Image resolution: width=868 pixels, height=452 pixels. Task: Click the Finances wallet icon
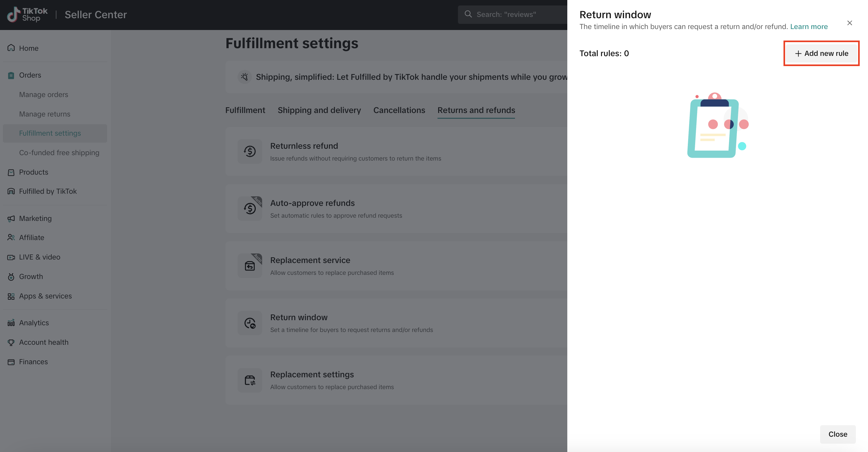point(11,362)
